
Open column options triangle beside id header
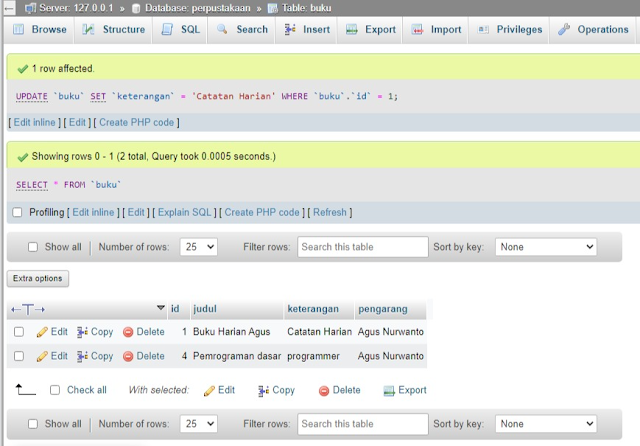coord(161,308)
